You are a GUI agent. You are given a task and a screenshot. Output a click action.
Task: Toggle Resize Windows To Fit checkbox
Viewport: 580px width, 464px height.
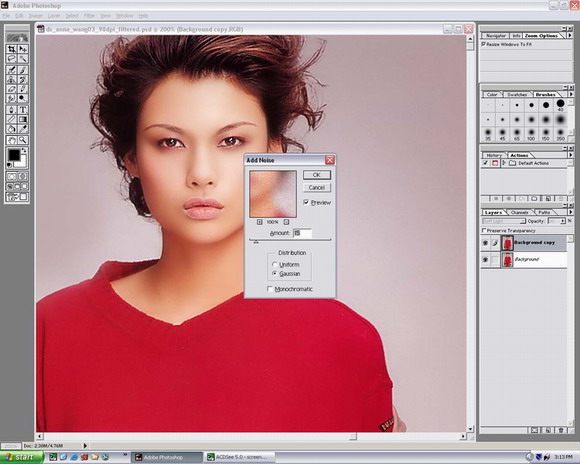point(483,44)
